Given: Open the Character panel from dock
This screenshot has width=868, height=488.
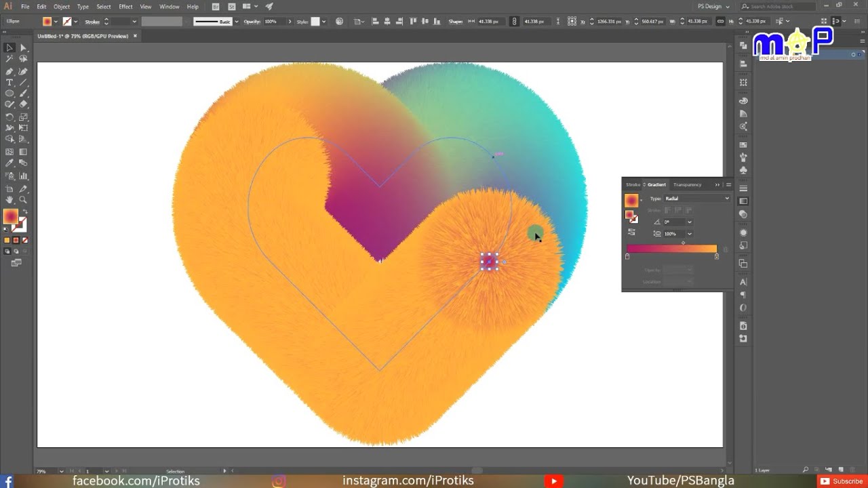Looking at the screenshot, I should click(743, 282).
